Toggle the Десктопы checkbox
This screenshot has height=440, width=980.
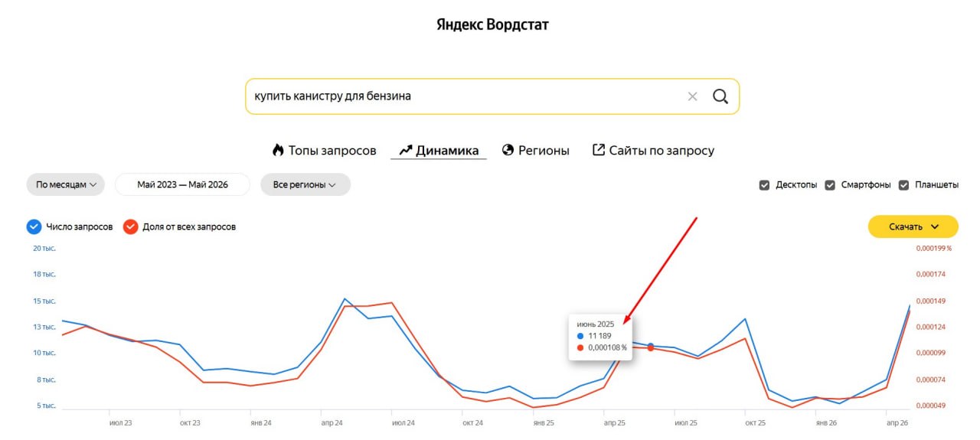click(x=764, y=185)
